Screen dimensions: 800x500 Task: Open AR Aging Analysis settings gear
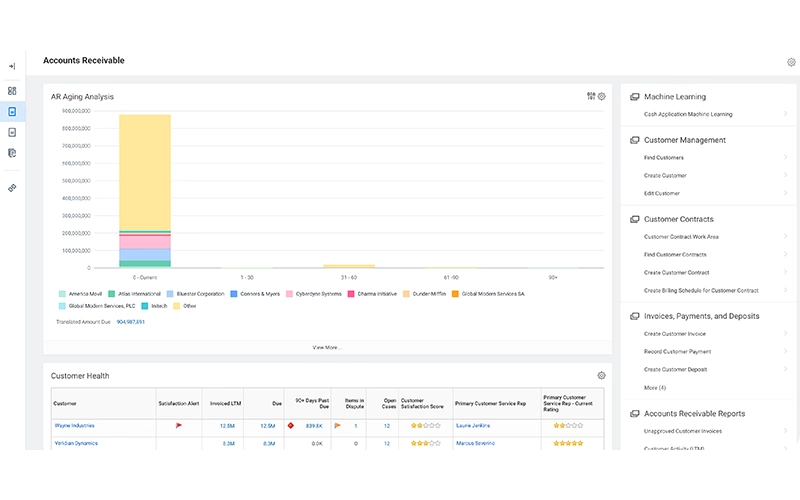pos(602,96)
